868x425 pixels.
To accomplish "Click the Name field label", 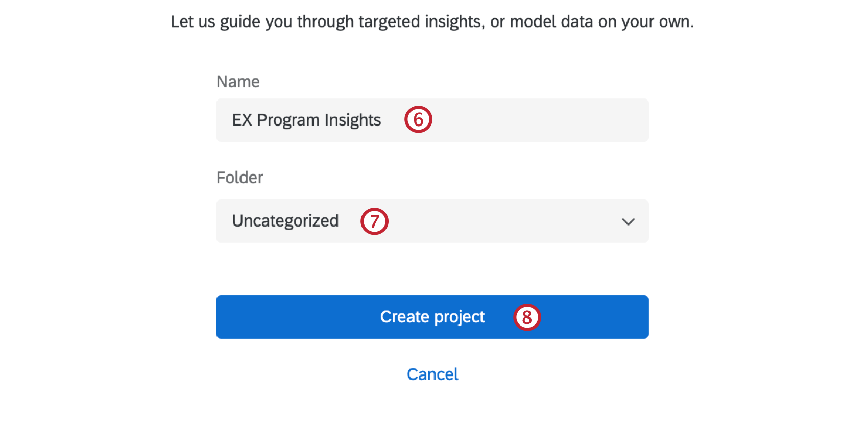I will click(x=238, y=81).
